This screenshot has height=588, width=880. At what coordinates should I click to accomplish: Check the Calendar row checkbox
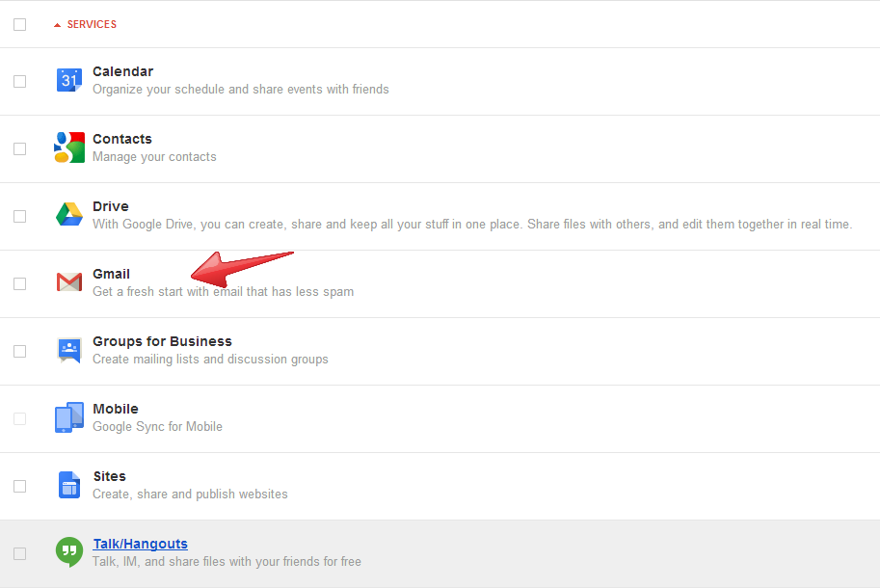click(x=19, y=81)
